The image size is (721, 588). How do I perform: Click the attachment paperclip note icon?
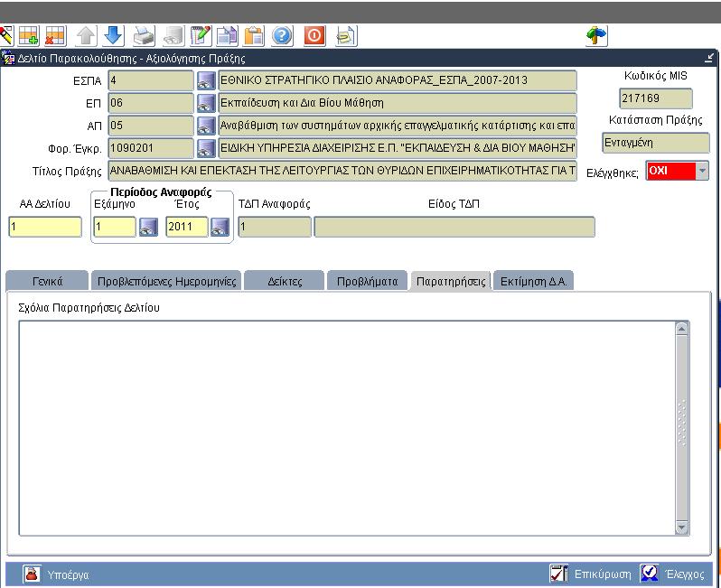tap(346, 35)
